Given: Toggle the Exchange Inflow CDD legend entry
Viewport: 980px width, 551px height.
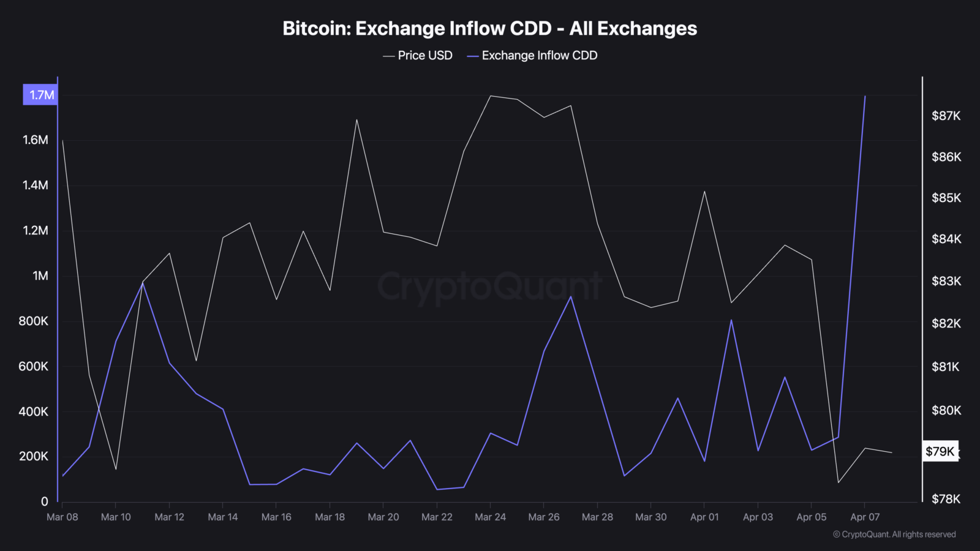Looking at the screenshot, I should [532, 56].
